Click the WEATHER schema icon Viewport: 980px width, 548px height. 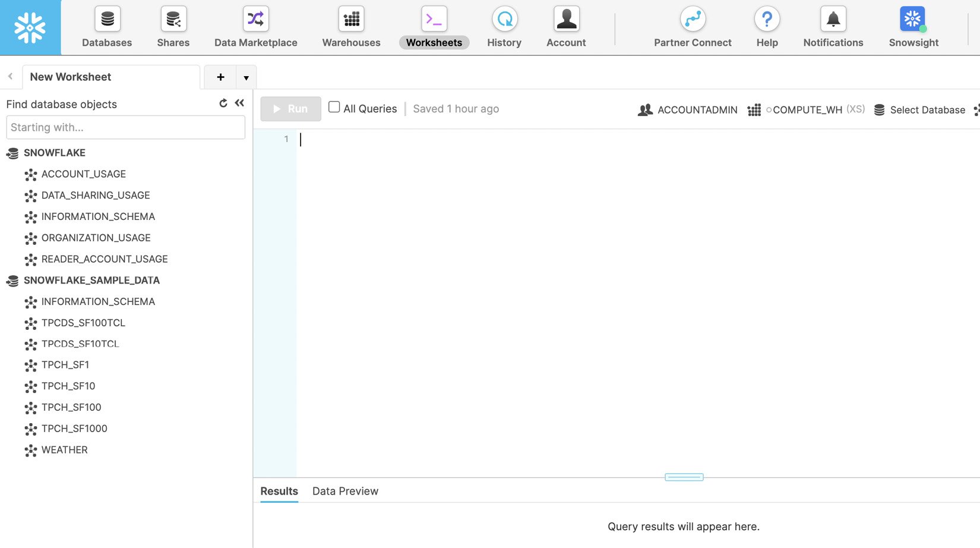[x=31, y=451]
